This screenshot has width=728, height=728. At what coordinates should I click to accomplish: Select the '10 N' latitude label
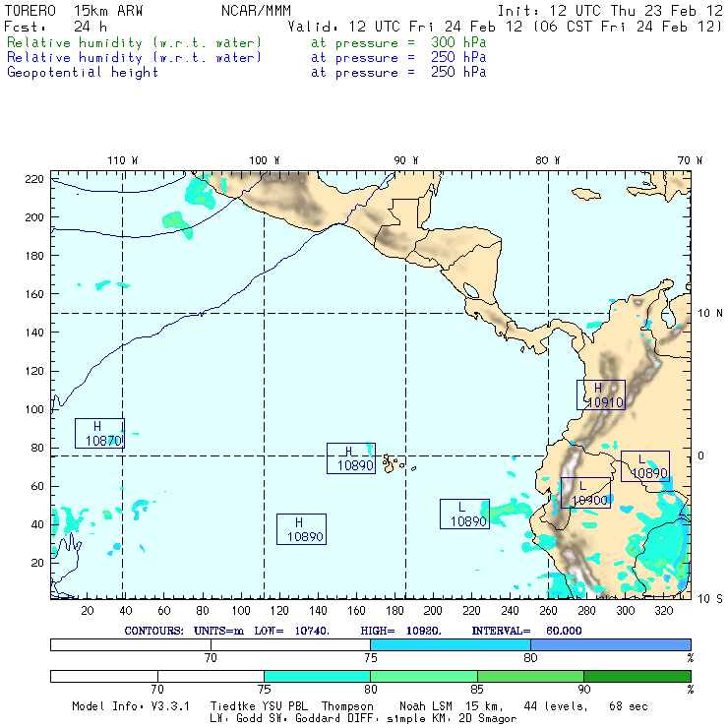710,314
